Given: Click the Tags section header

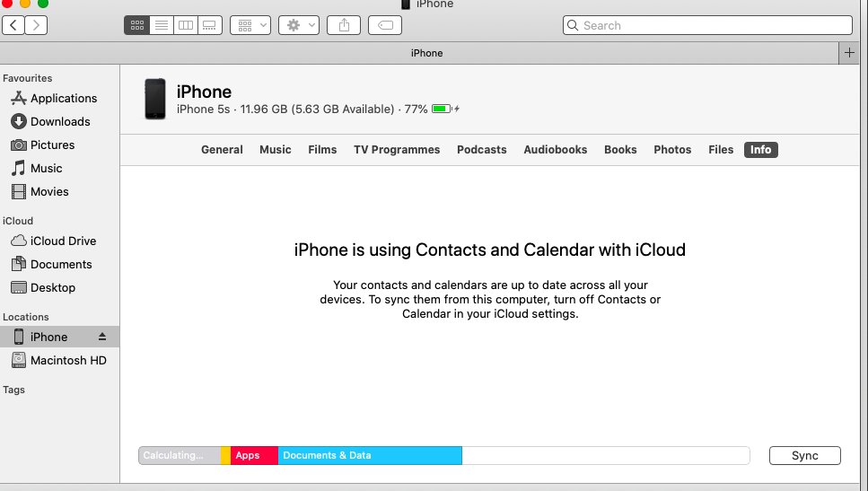Looking at the screenshot, I should pyautogui.click(x=13, y=390).
